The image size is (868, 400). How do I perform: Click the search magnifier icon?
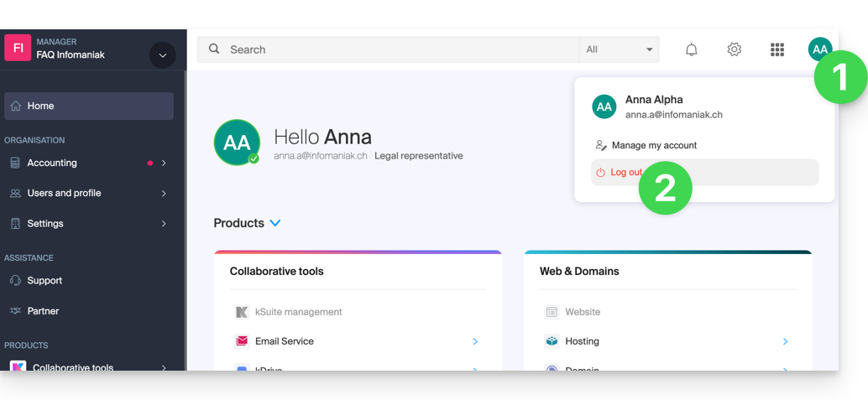tap(214, 49)
